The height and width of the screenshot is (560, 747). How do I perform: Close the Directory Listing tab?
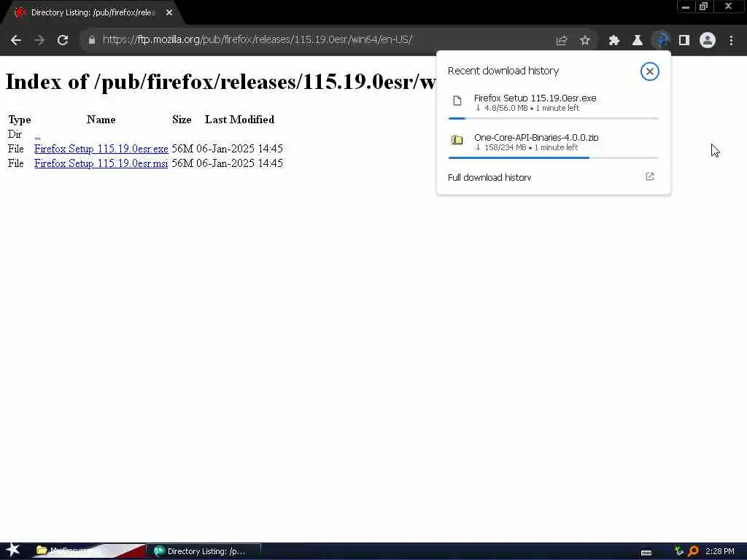click(169, 13)
